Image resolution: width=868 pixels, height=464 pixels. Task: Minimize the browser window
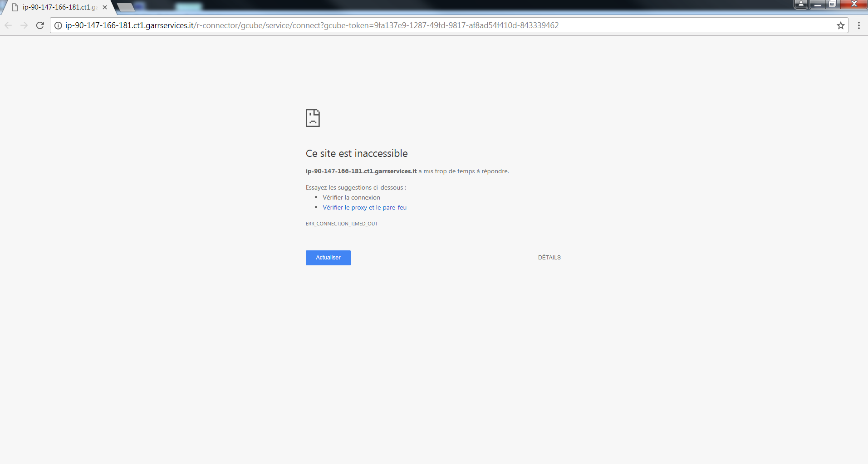click(817, 4)
